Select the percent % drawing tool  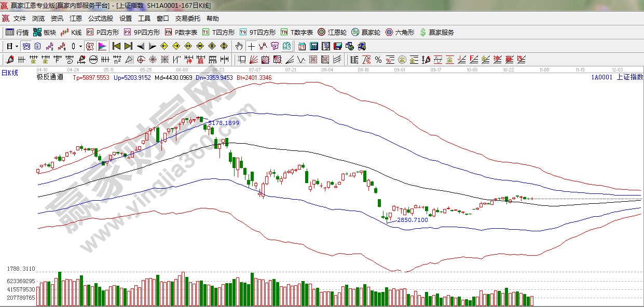pos(378,60)
